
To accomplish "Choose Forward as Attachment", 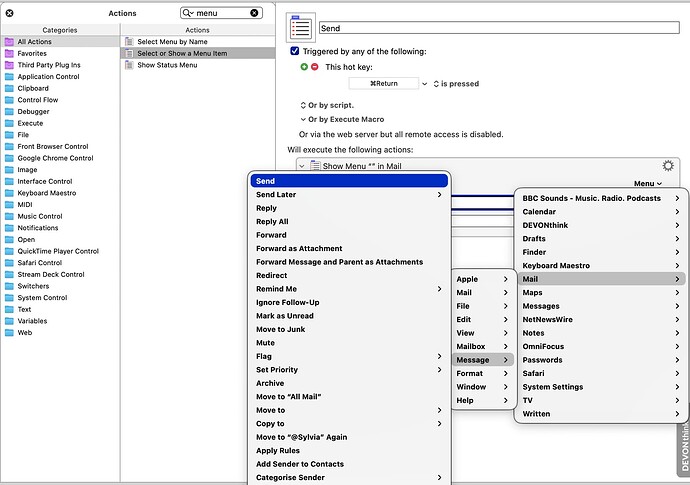I will [x=349, y=248].
